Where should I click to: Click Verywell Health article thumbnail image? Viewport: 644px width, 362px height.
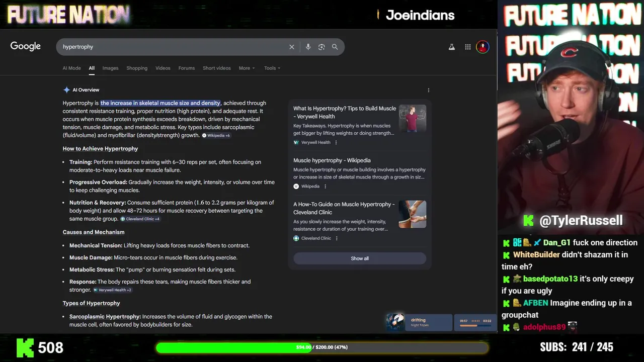[413, 118]
